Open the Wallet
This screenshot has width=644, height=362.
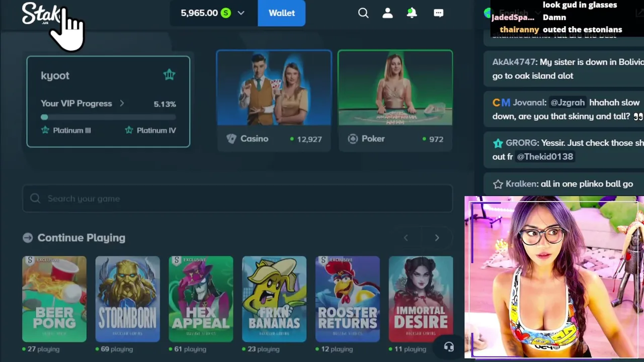(x=282, y=13)
